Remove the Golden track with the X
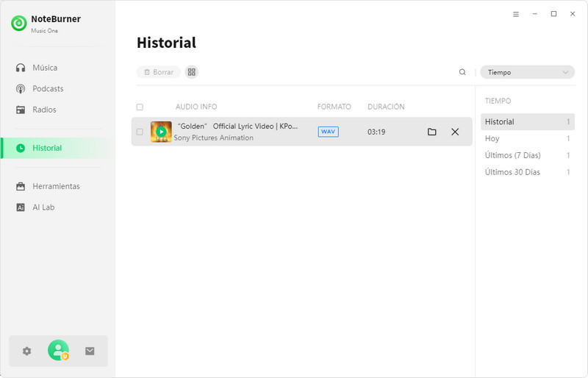Screen dimensions: 588x378 tap(455, 132)
